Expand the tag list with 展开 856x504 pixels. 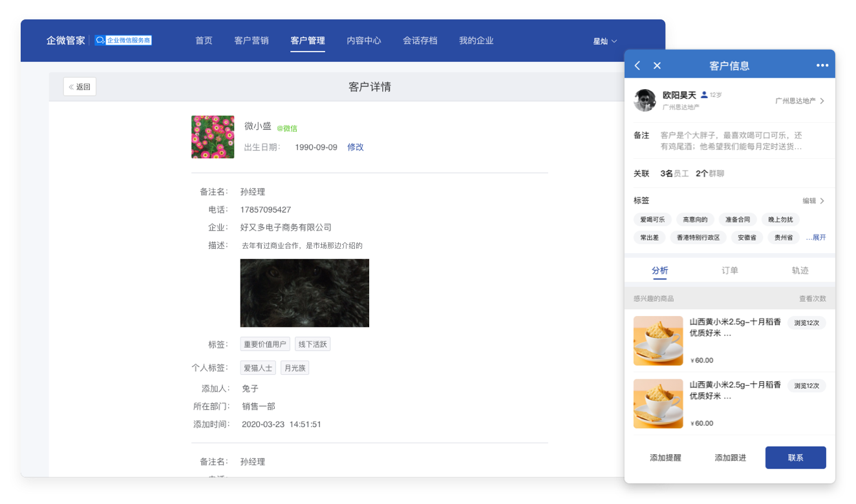[816, 237]
